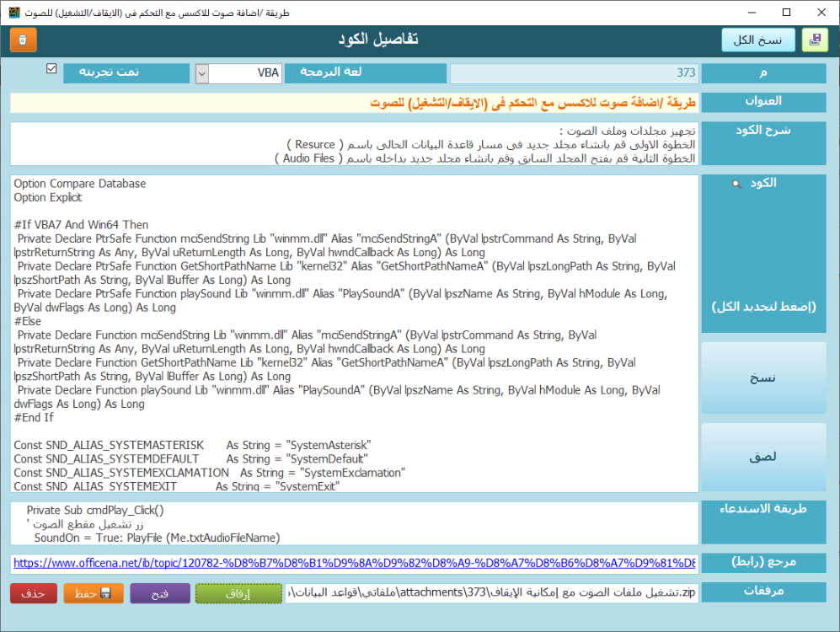
Task: Click the orange trash icon in header
Action: point(23,40)
